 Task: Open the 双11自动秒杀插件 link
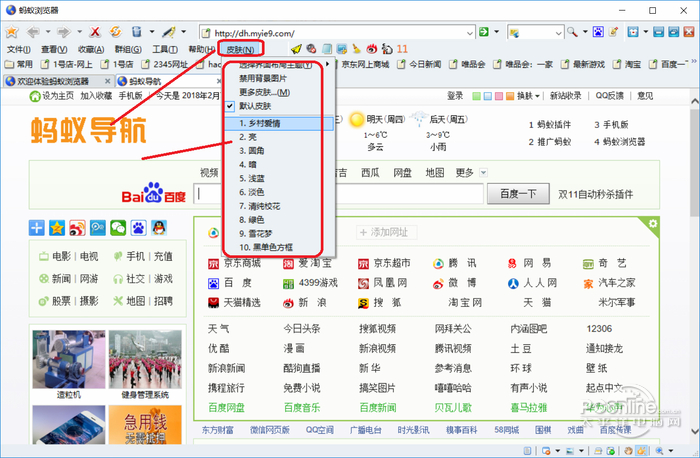[x=596, y=194]
